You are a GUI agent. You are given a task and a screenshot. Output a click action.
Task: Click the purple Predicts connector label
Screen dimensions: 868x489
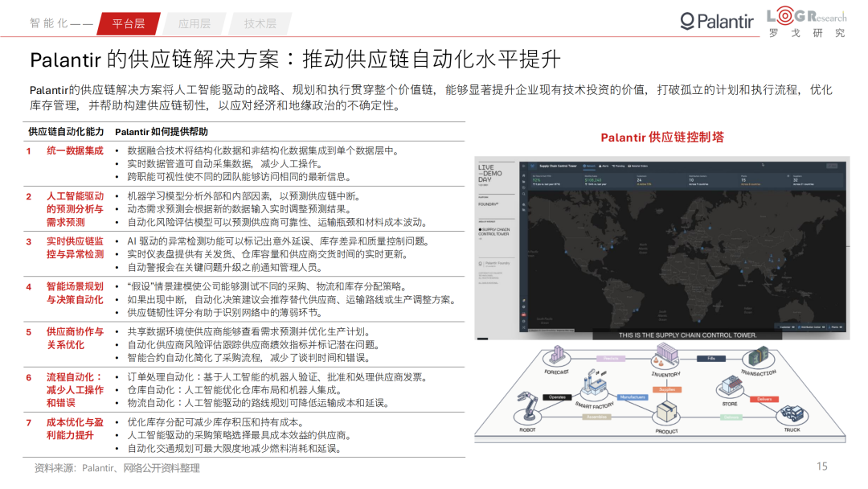[611, 358]
